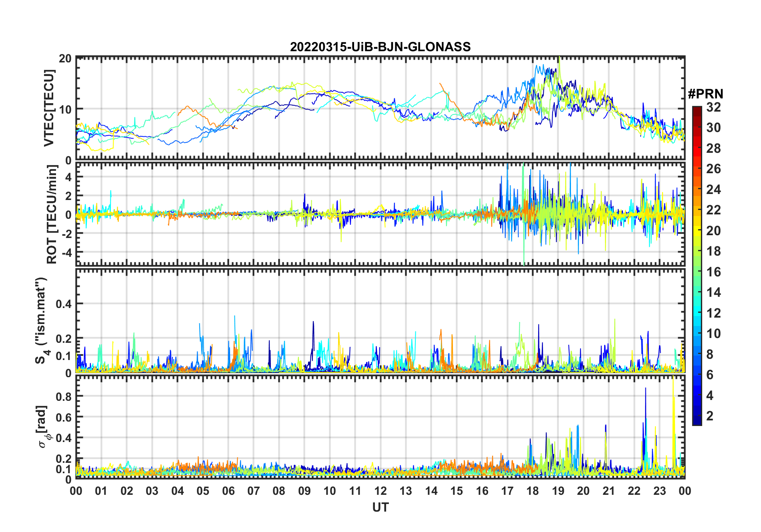Click VTEC axis tick label 20
This screenshot has width=761, height=532.
65,58
